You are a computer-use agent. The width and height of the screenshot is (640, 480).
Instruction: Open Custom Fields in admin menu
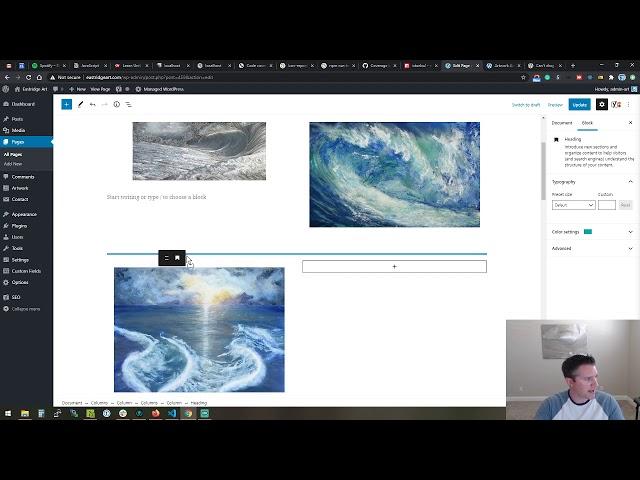[x=26, y=271]
